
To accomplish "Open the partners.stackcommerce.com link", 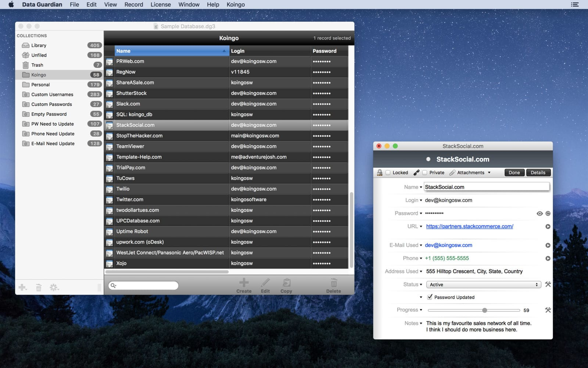I will [x=470, y=226].
